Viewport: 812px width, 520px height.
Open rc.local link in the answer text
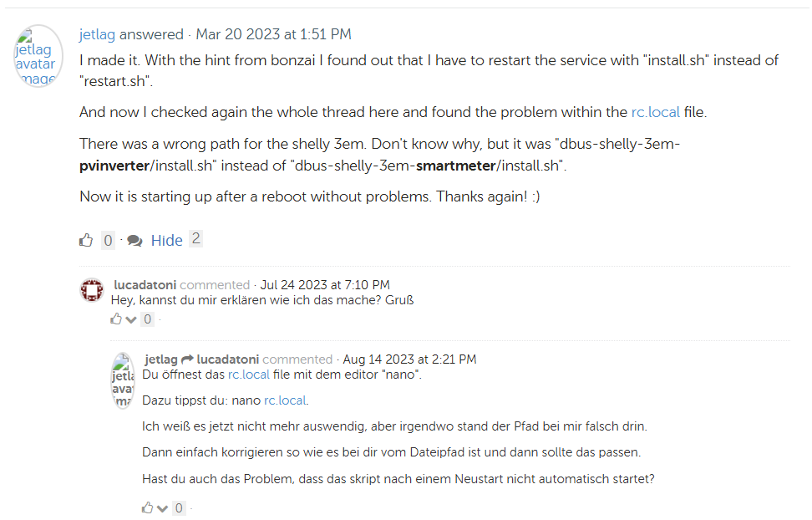[655, 112]
